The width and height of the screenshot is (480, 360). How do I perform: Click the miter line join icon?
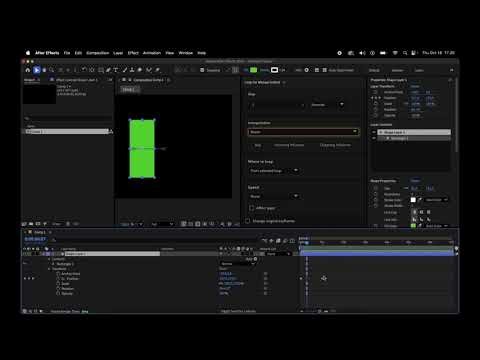tap(414, 219)
